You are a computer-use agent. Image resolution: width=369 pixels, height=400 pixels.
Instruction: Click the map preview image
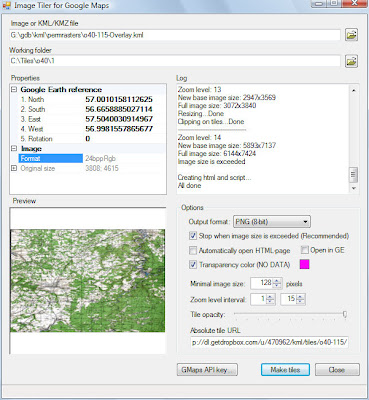tap(88, 280)
